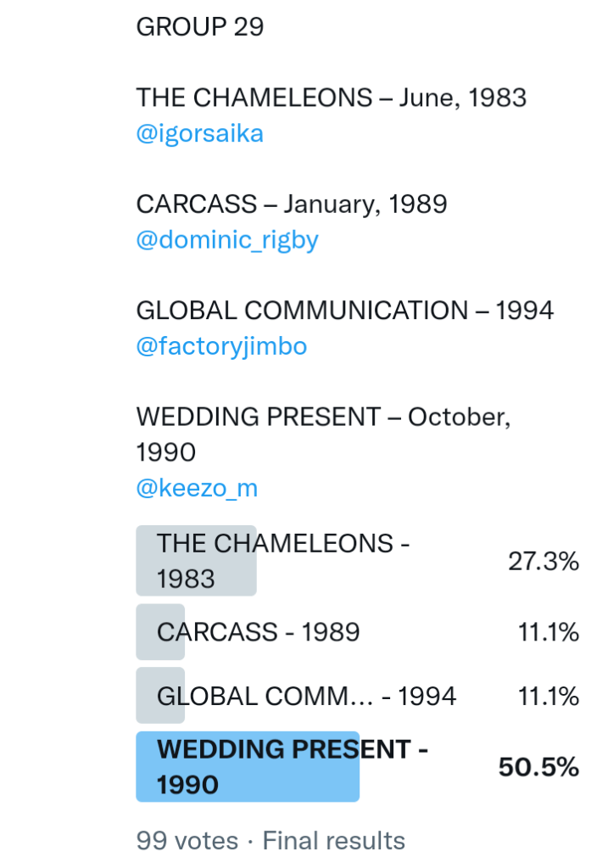The height and width of the screenshot is (868, 608).
Task: Select GLOBAL COMM... - 1994 poll option
Action: coord(306,697)
